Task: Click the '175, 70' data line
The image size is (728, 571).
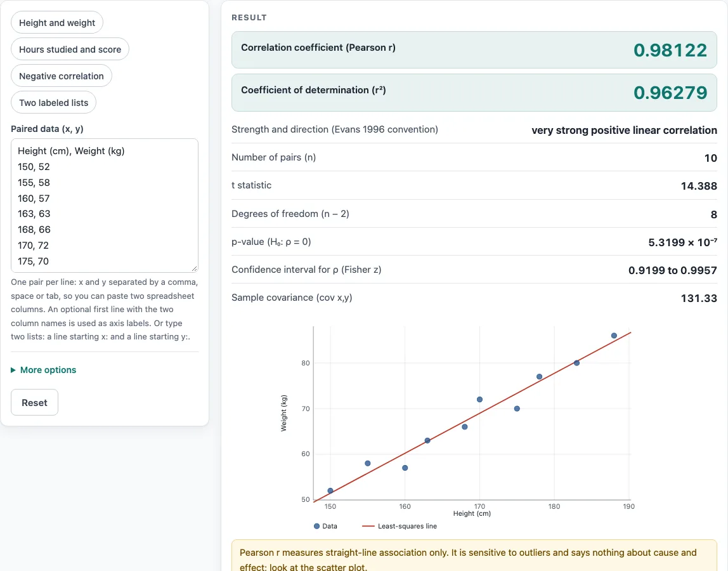Action: 34,261
